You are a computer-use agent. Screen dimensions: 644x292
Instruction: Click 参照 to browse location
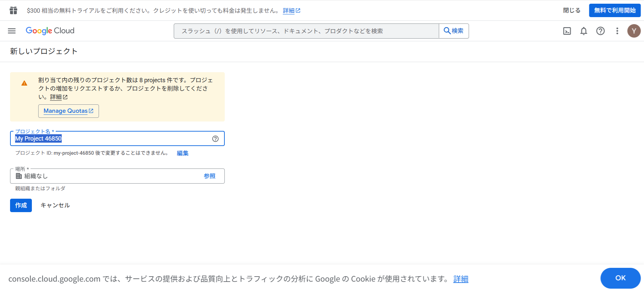coord(209,176)
